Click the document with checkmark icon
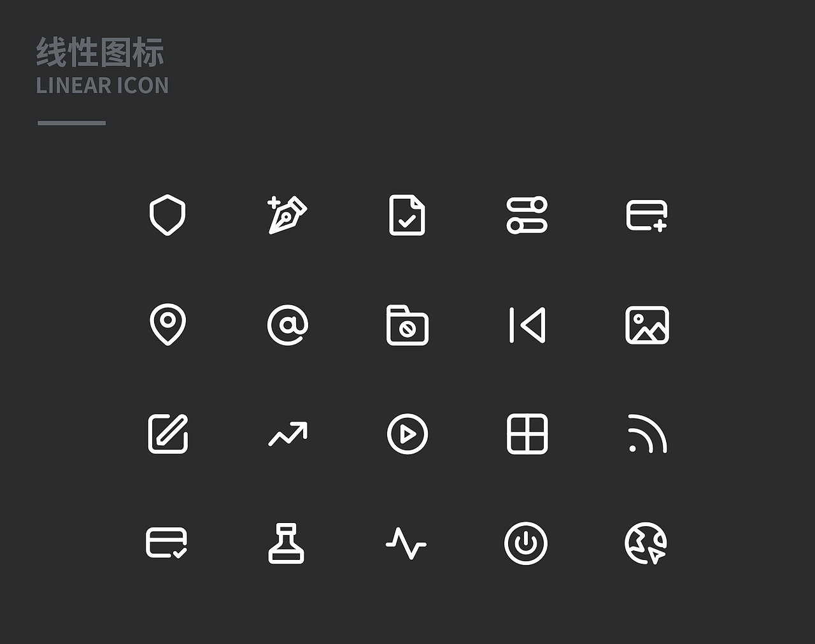This screenshot has width=815, height=644. [407, 215]
